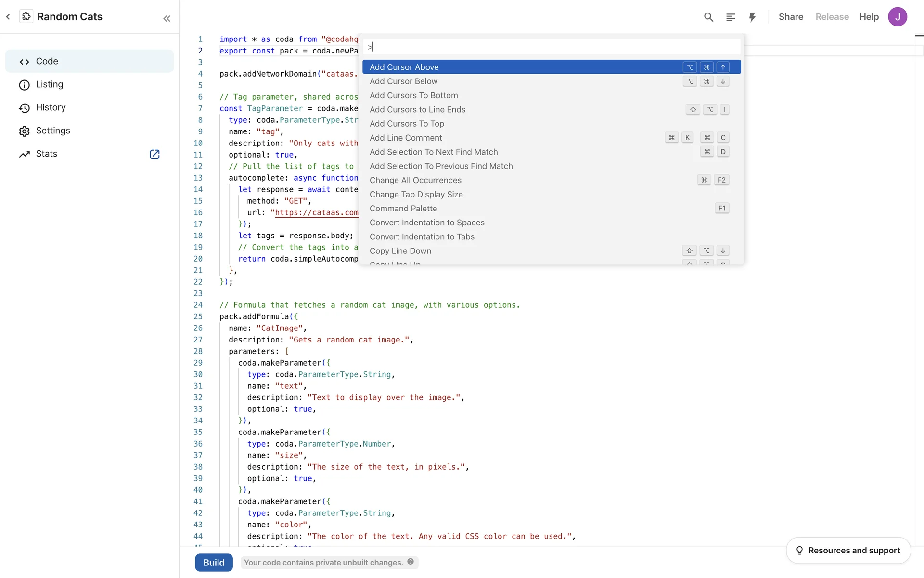The width and height of the screenshot is (924, 578).
Task: Select Copy Line Down command
Action: (x=400, y=251)
